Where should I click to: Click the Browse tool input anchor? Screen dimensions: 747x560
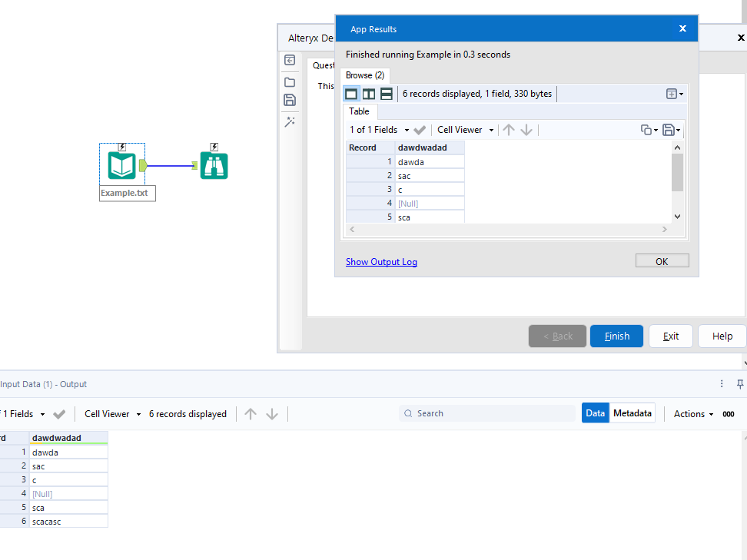coord(194,165)
